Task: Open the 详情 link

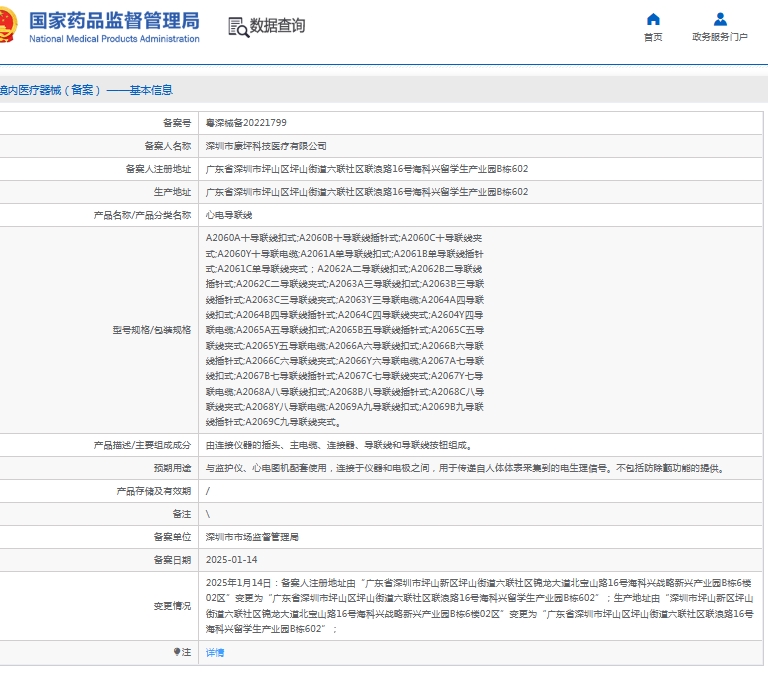Action: 215,652
